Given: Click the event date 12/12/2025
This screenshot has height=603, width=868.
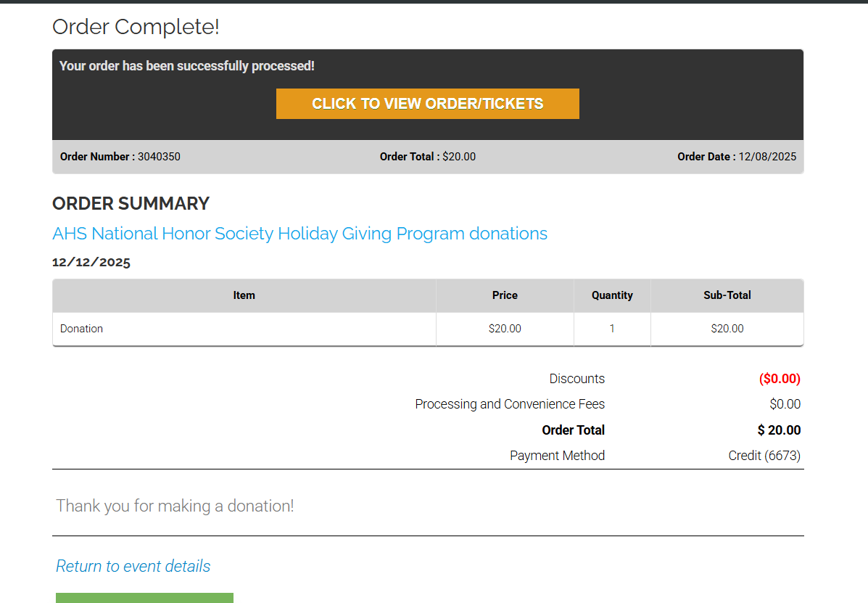Looking at the screenshot, I should point(91,263).
